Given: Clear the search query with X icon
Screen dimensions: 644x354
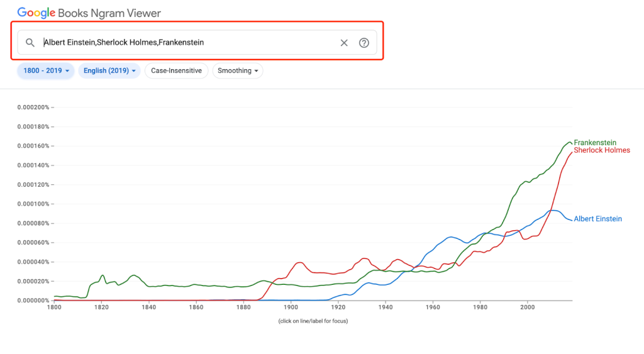Looking at the screenshot, I should tap(344, 43).
